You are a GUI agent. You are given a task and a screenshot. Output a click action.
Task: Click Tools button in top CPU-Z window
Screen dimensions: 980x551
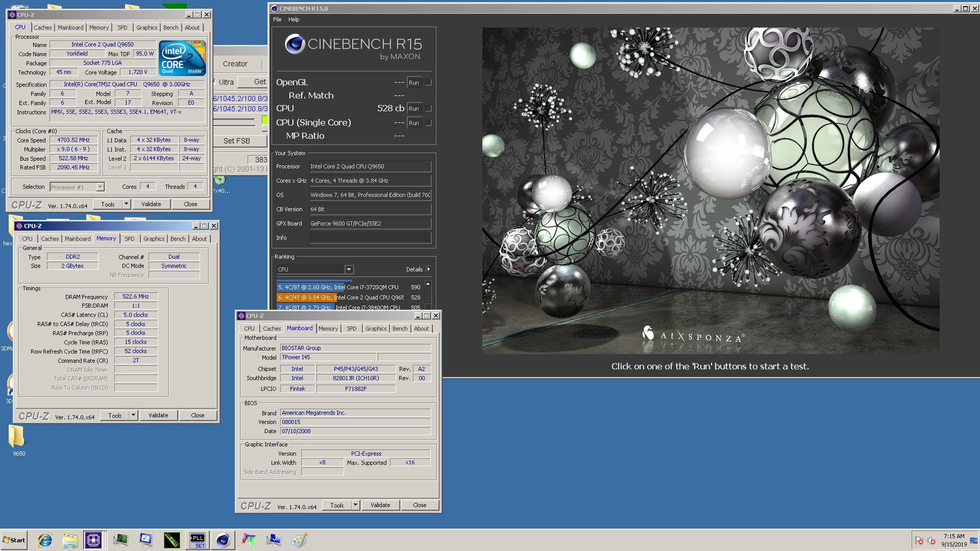coord(108,204)
